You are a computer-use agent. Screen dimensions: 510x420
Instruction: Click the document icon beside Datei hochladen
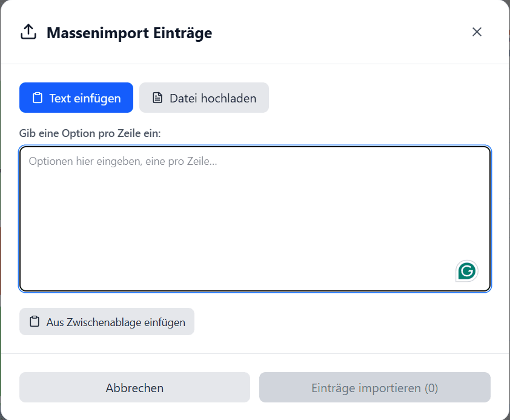coord(157,97)
